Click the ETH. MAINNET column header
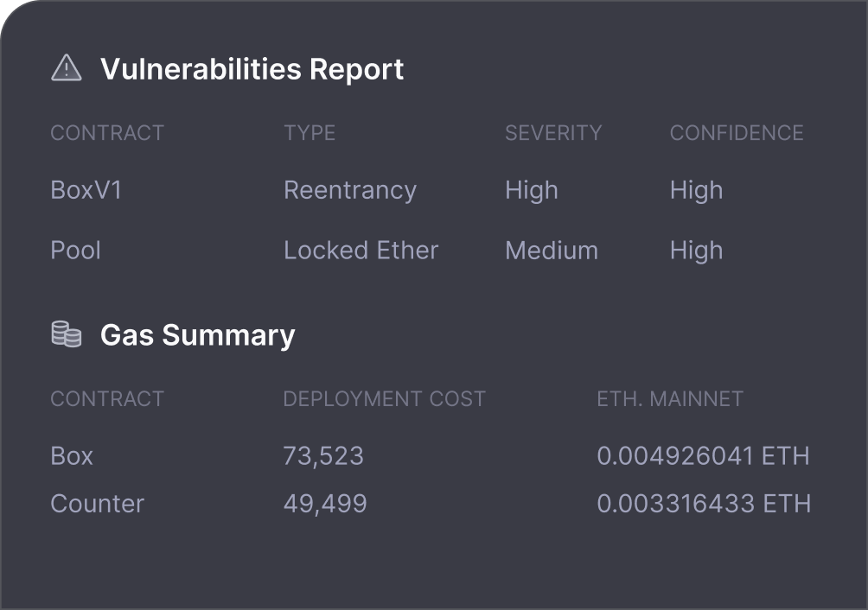Screen dimensions: 868x610 (670, 399)
